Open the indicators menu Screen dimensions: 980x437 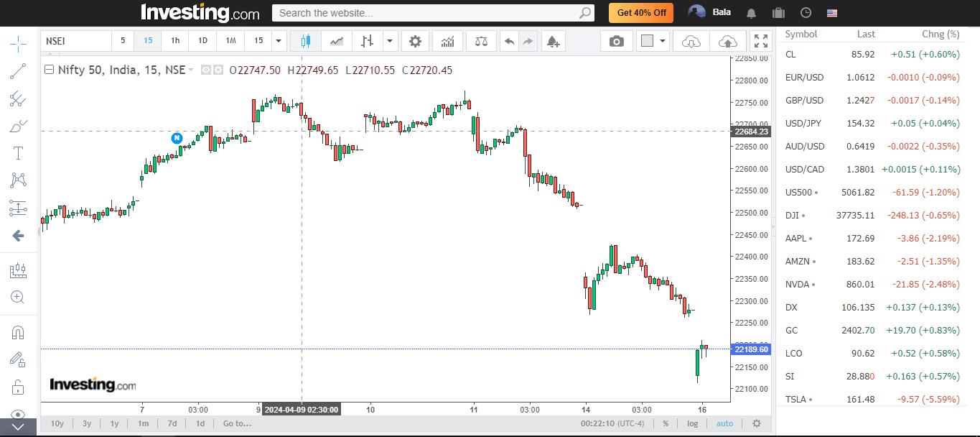pyautogui.click(x=447, y=41)
